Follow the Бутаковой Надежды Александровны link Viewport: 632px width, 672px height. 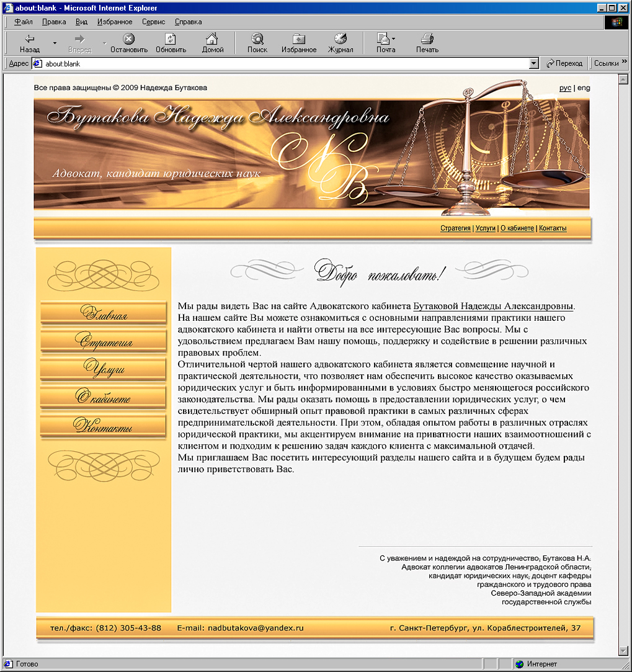492,307
